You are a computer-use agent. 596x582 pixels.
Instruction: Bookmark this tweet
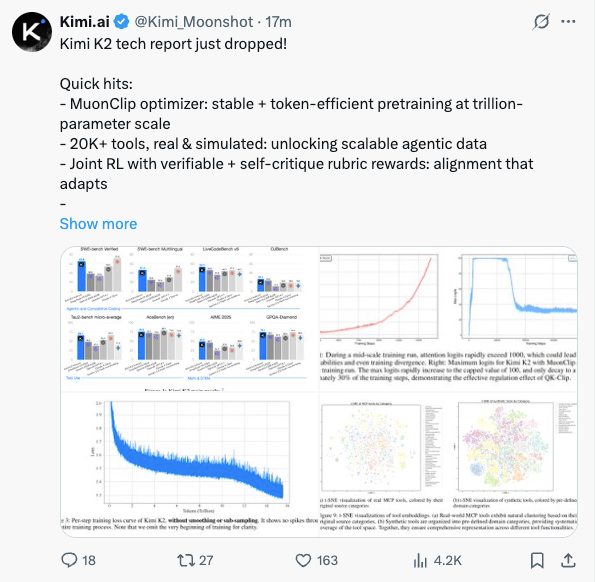537,560
